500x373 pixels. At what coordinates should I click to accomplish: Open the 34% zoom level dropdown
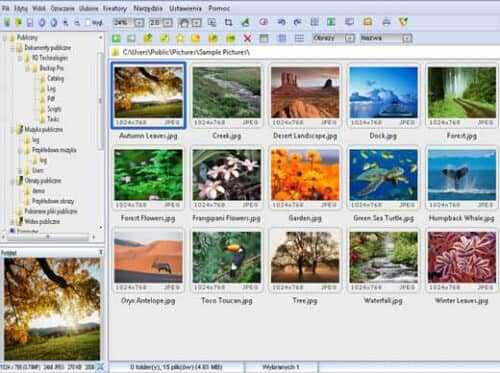coord(139,23)
